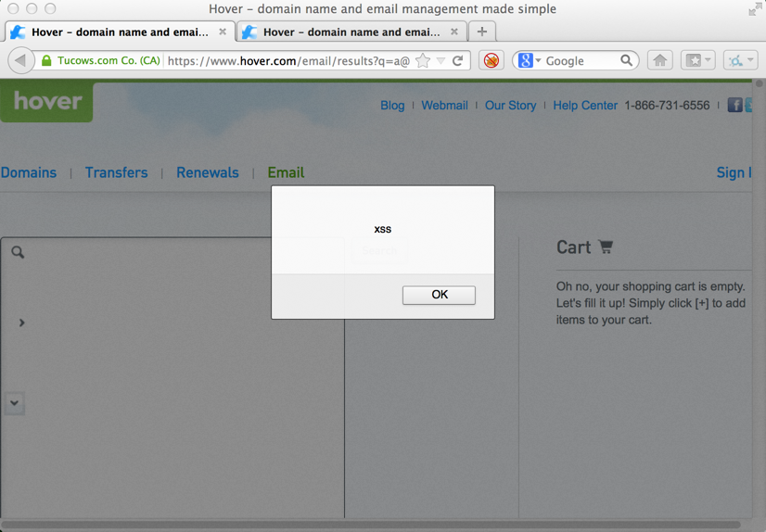The image size is (766, 532).
Task: Open the Help Center link
Action: 584,106
